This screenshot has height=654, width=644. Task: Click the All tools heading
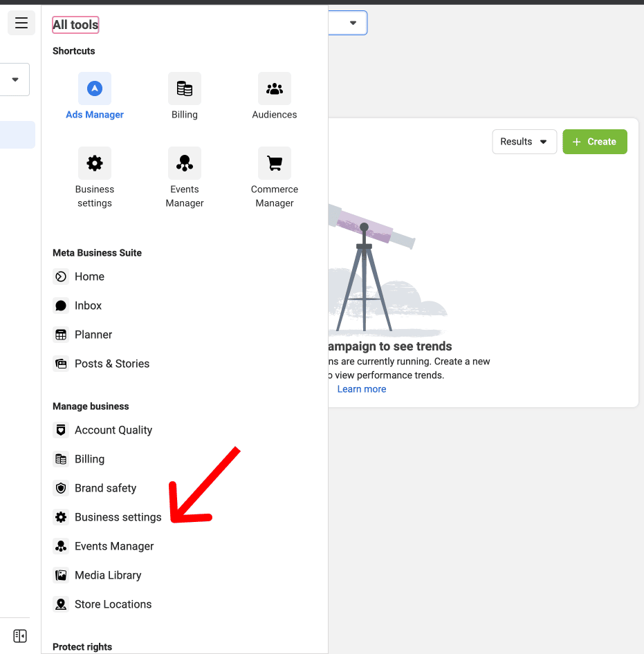pos(75,25)
